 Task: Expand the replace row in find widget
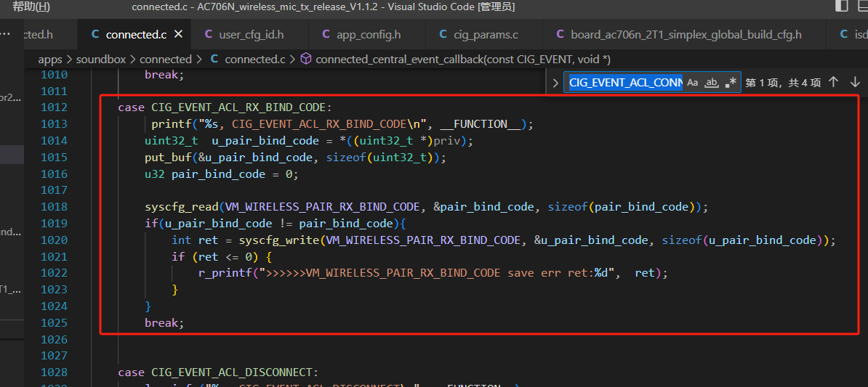555,83
